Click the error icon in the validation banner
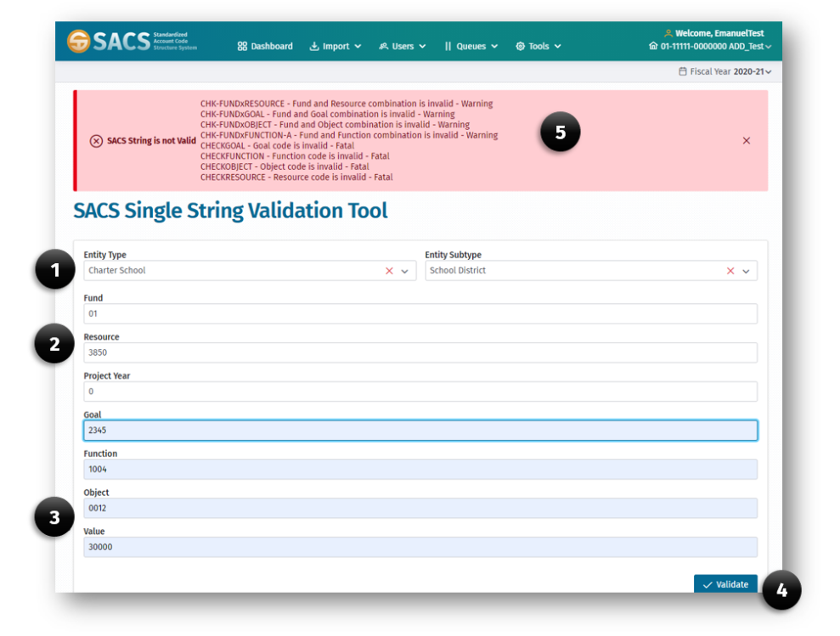The height and width of the screenshot is (636, 840). 99,141
